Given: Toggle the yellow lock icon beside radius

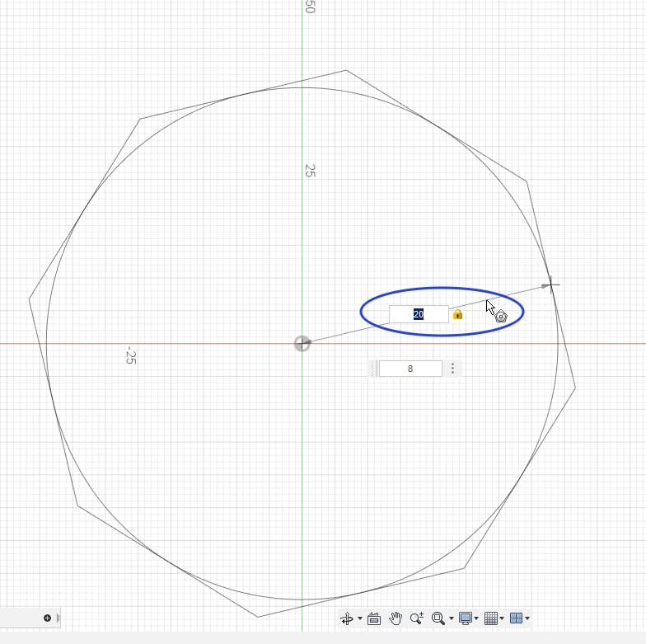Looking at the screenshot, I should pyautogui.click(x=457, y=314).
